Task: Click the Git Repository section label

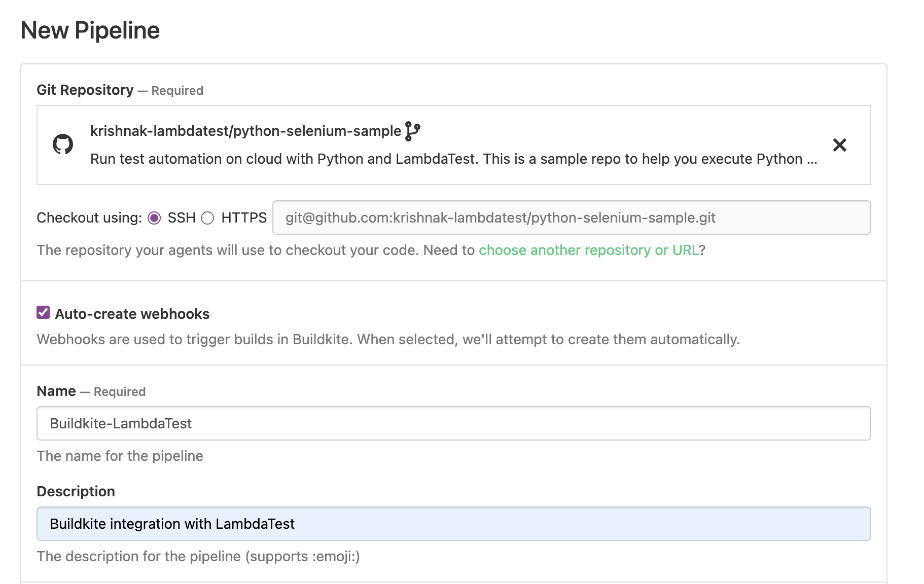Action: pos(85,90)
